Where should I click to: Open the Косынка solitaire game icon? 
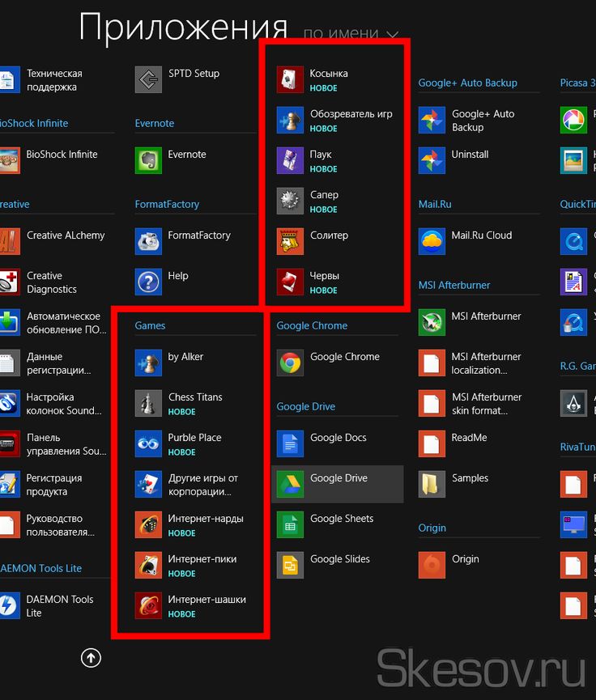coord(290,79)
